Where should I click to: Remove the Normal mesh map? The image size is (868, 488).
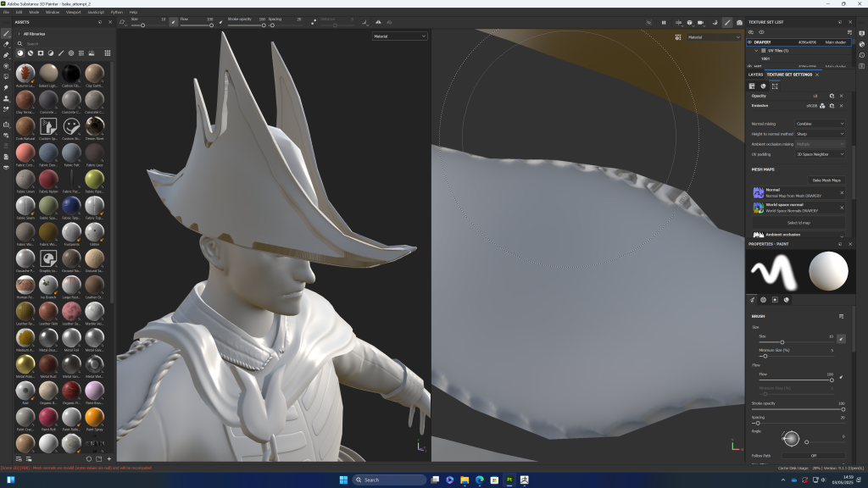tap(841, 192)
